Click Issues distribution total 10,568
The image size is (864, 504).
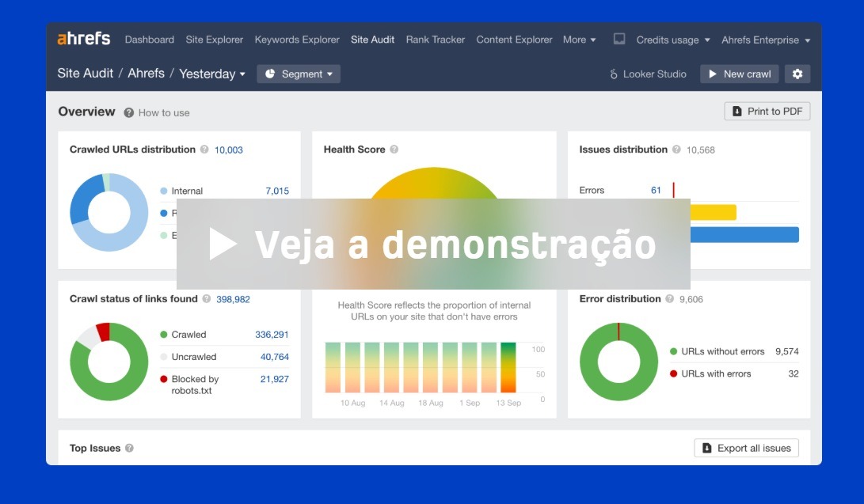pyautogui.click(x=700, y=150)
